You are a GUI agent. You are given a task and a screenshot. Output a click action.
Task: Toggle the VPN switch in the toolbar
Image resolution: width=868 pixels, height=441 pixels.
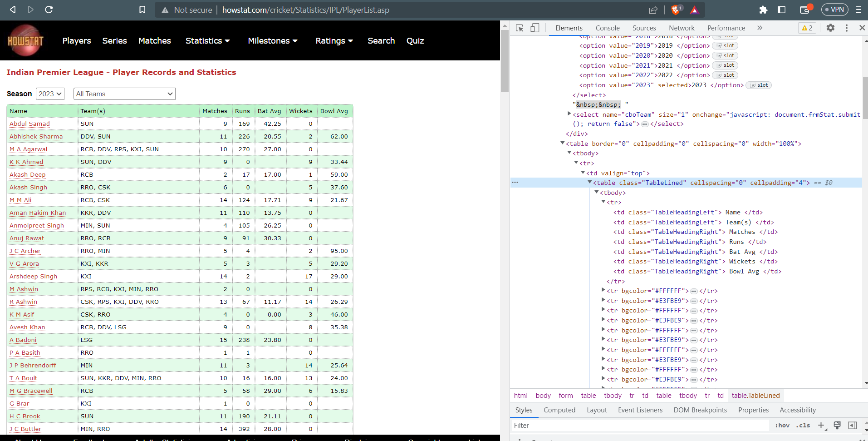(x=834, y=10)
